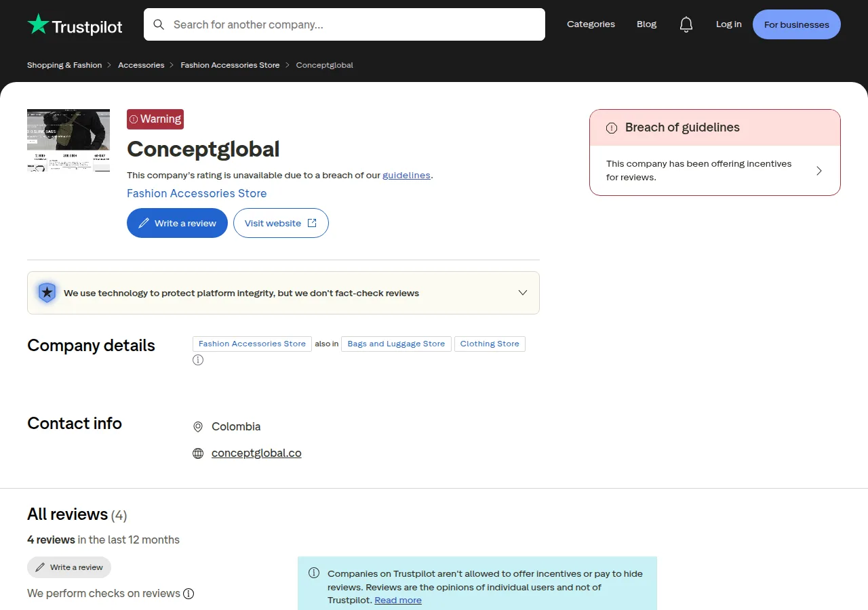
Task: Open the Categories menu
Action: pos(591,24)
